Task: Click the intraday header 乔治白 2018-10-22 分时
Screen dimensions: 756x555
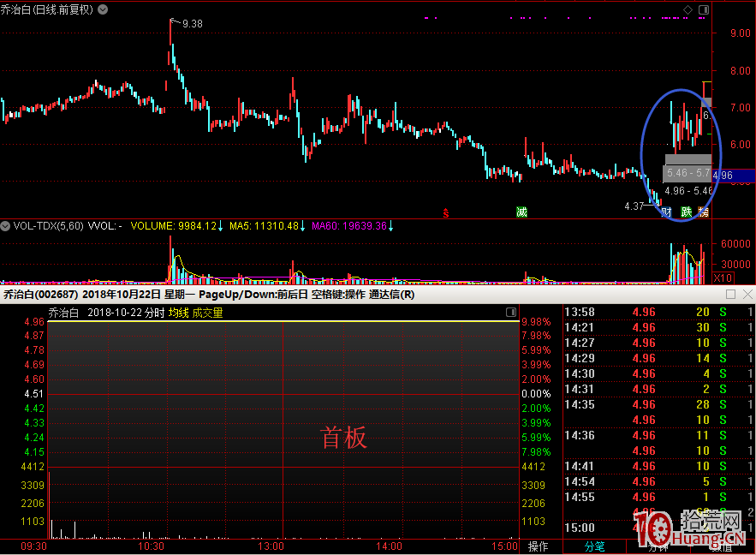Action: [106, 313]
